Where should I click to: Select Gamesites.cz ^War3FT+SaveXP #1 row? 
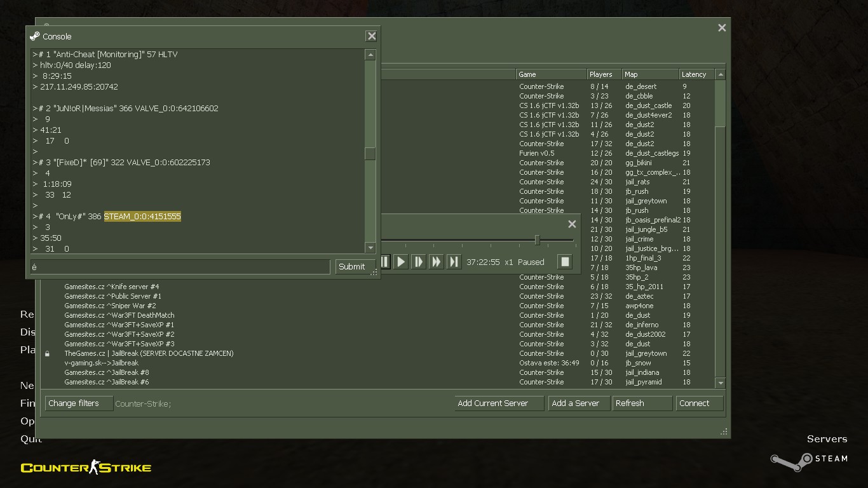pos(379,325)
